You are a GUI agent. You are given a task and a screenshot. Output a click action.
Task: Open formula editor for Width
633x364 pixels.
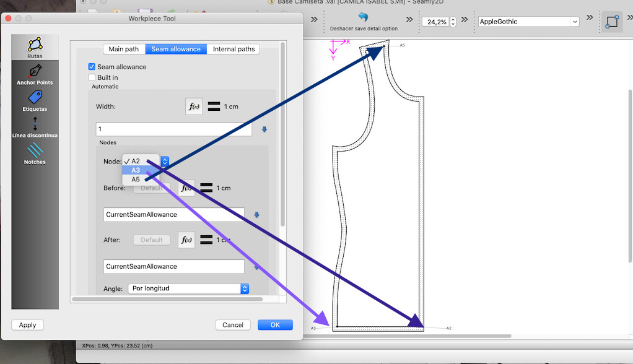[194, 106]
